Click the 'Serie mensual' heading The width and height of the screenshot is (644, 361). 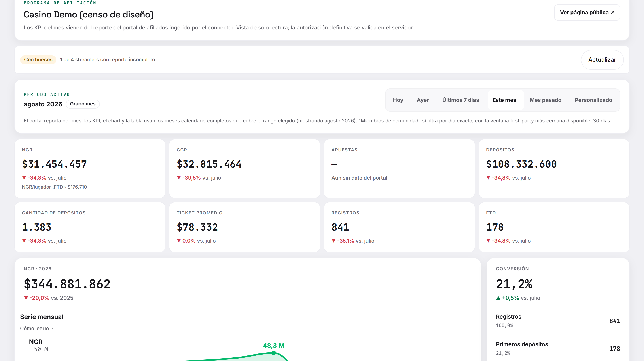click(42, 317)
